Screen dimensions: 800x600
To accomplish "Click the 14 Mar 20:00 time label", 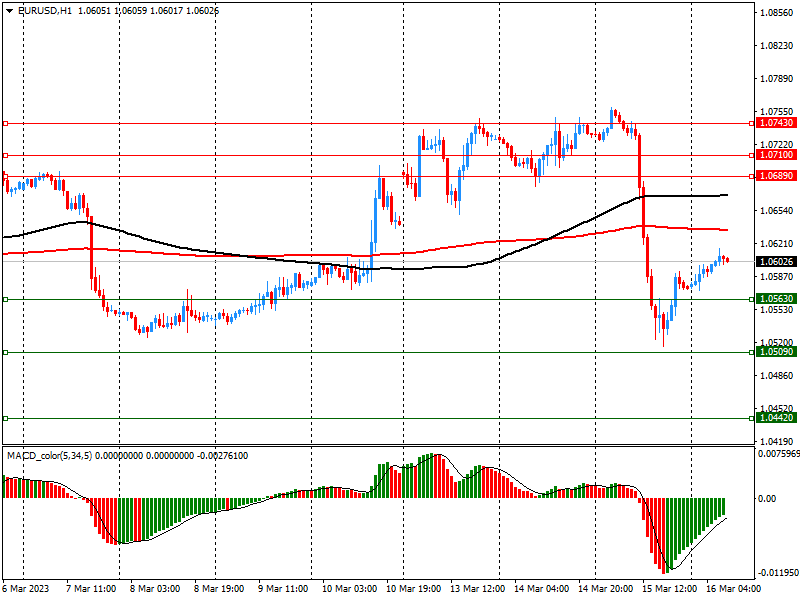I will point(606,589).
